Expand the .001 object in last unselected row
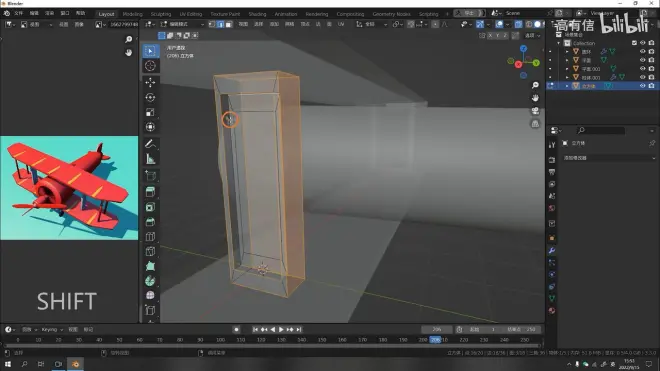The height and width of the screenshot is (371, 660). (x=567, y=77)
